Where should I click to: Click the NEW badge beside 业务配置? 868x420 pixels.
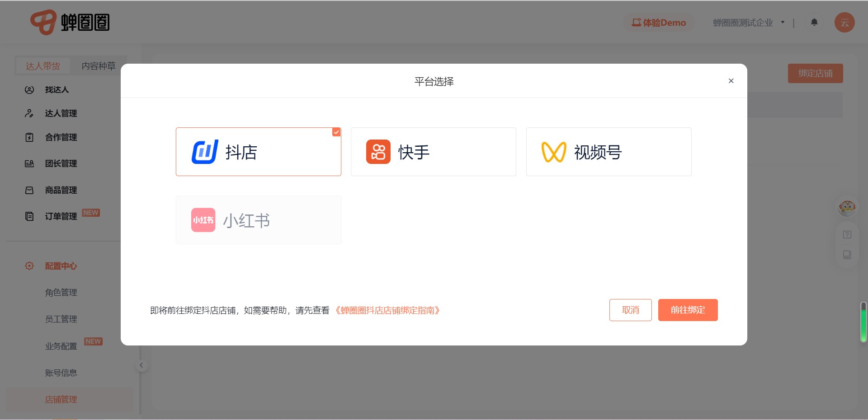coord(93,341)
